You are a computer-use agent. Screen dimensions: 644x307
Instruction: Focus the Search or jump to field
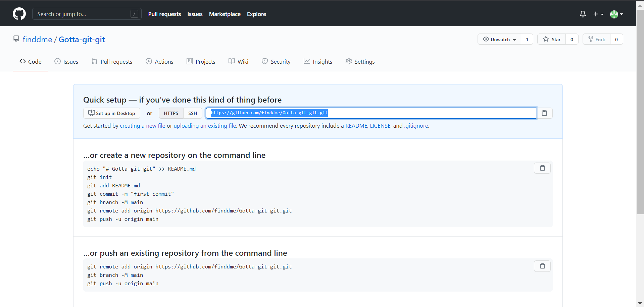pyautogui.click(x=87, y=14)
